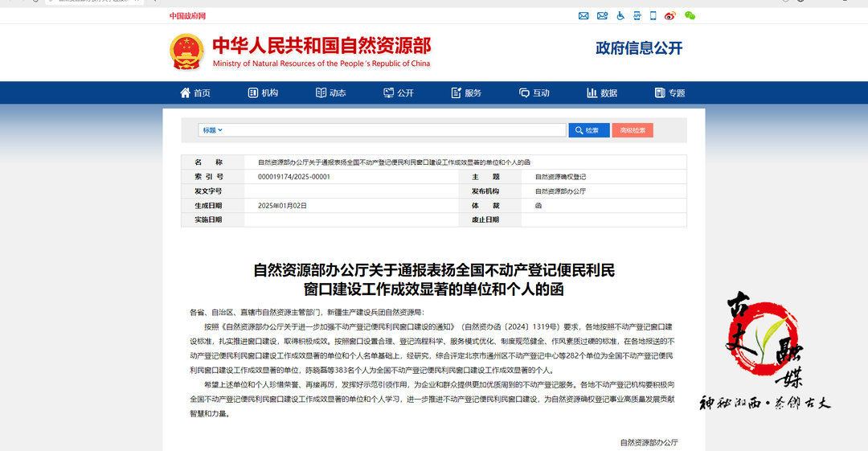Viewport: 868px width, 451px height.
Task: Go to 首页 in navigation bar
Action: pyautogui.click(x=194, y=92)
